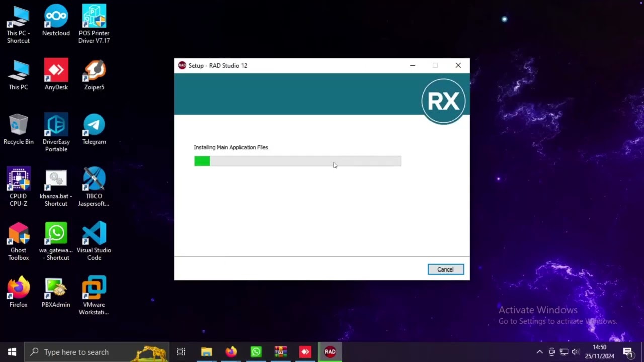Cancel the RAD Studio 12 setup

445,269
